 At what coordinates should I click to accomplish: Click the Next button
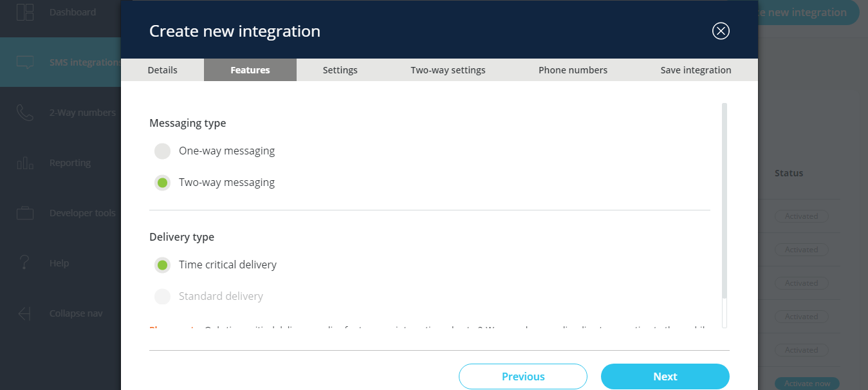point(665,376)
